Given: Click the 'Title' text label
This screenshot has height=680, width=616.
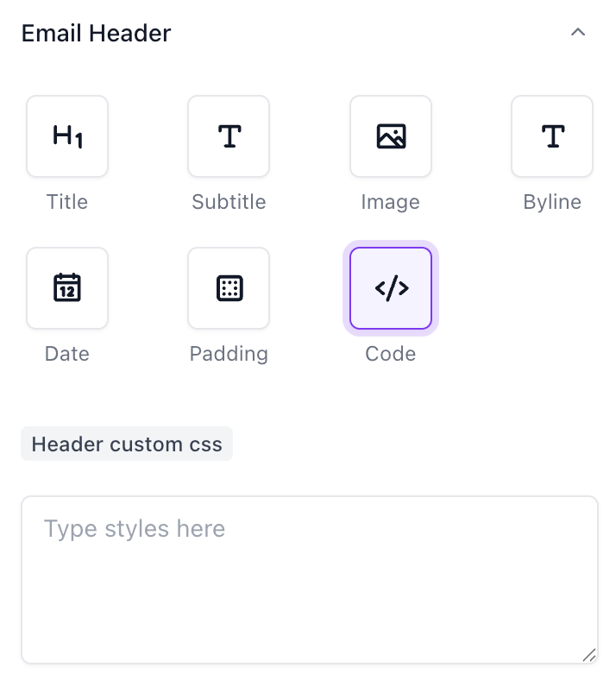Looking at the screenshot, I should (x=67, y=202).
